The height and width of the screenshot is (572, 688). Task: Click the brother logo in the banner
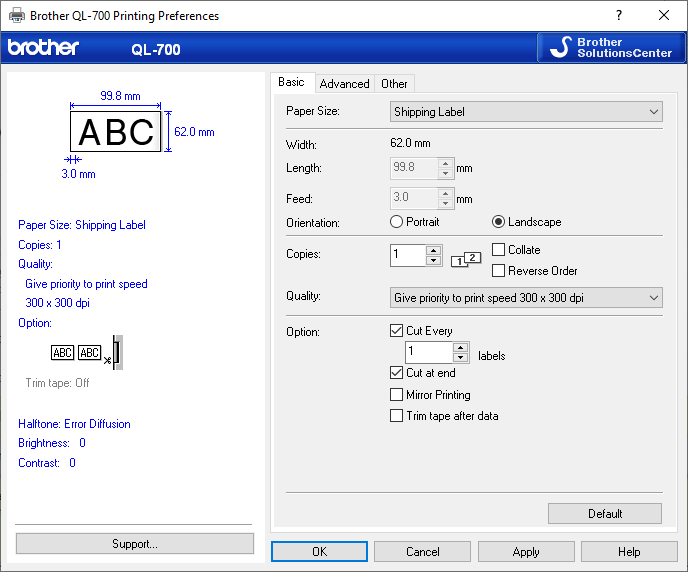tap(43, 47)
